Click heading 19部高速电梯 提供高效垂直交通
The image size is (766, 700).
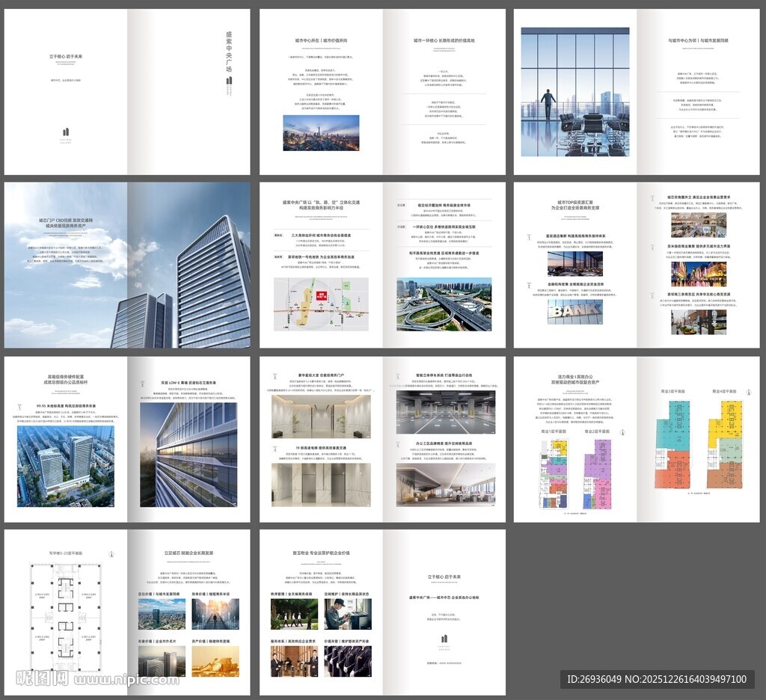[320, 448]
